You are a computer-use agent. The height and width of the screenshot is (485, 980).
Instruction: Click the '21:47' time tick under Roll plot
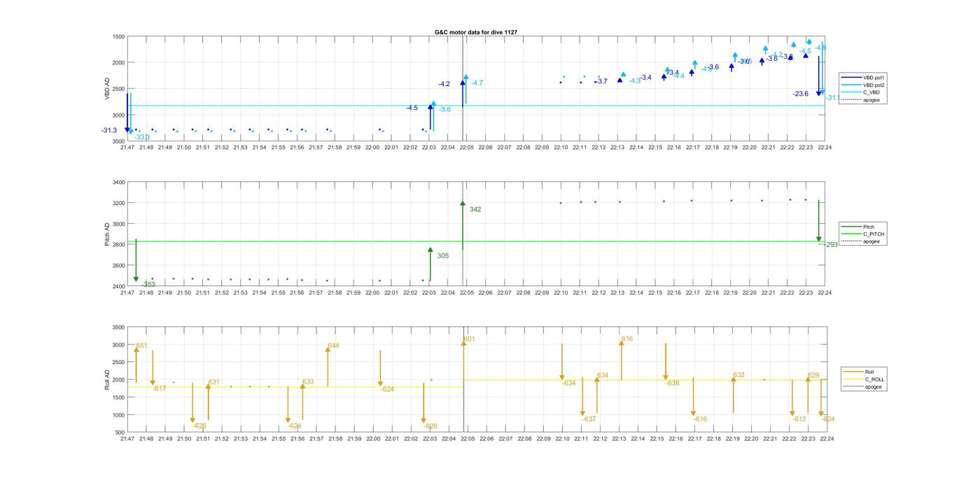click(127, 439)
